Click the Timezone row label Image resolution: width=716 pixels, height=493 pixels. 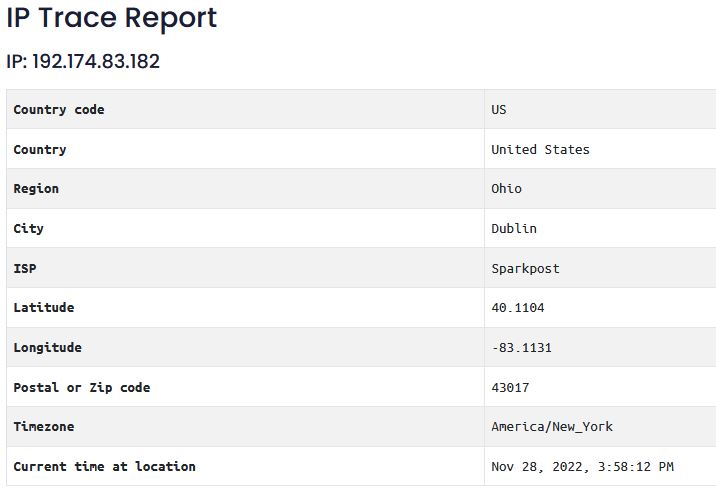(44, 427)
